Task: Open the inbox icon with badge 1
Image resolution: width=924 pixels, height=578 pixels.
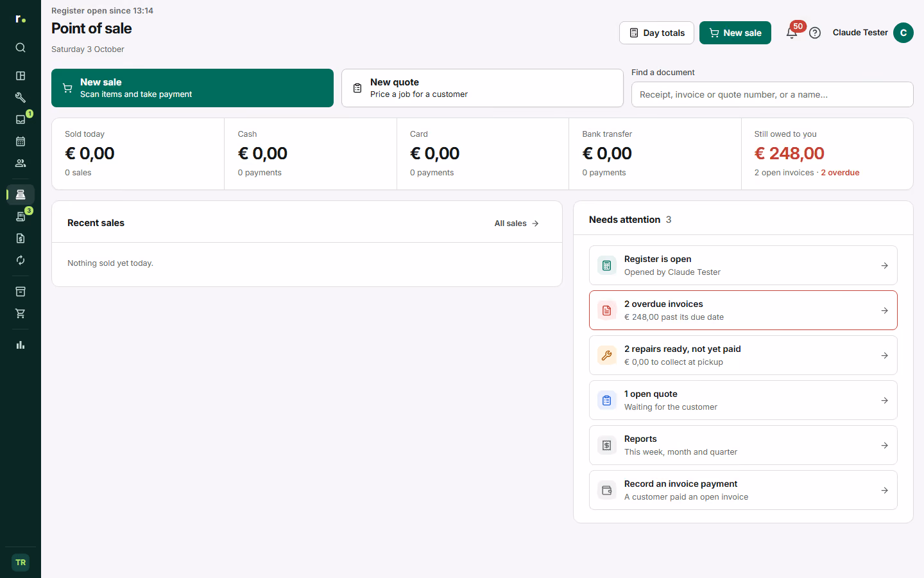Action: [21, 119]
